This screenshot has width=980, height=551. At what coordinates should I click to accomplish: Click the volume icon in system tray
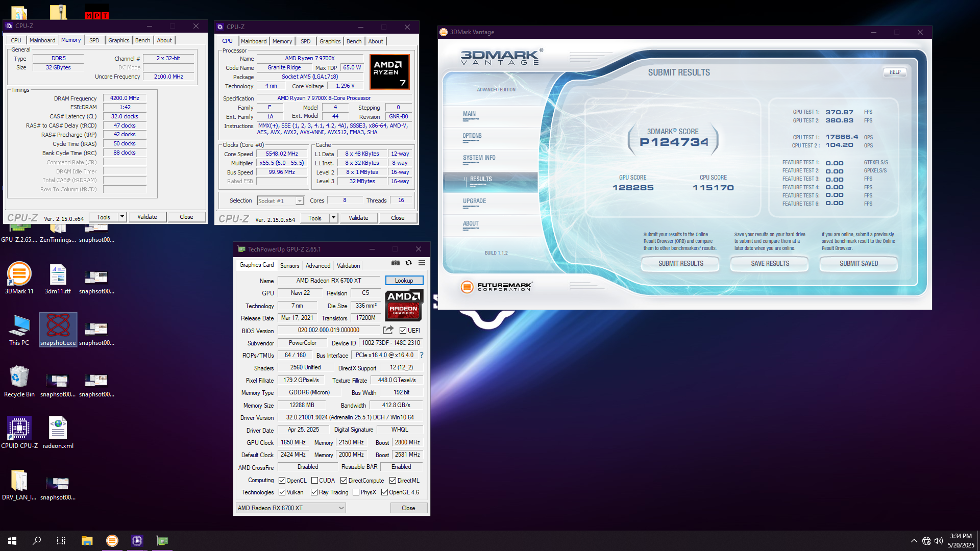pos(939,541)
